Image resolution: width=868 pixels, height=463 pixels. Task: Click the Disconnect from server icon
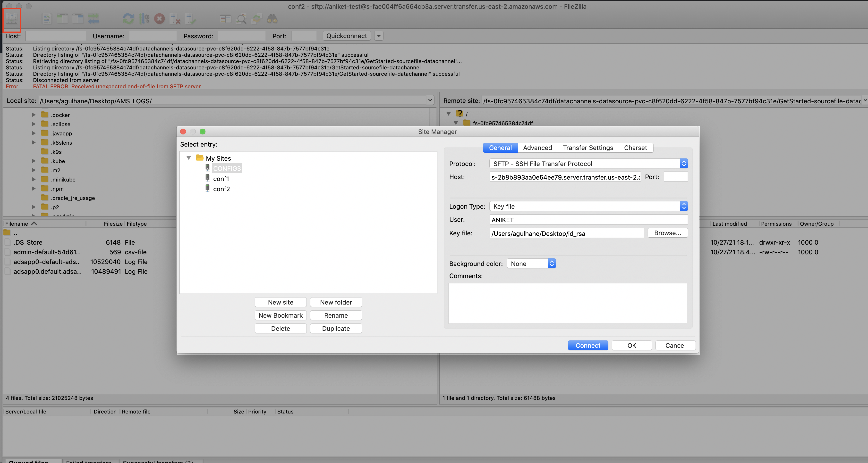pos(175,19)
